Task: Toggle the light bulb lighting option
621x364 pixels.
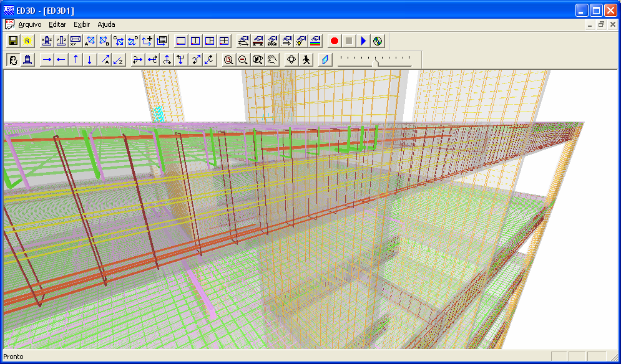Action: pyautogui.click(x=301, y=41)
